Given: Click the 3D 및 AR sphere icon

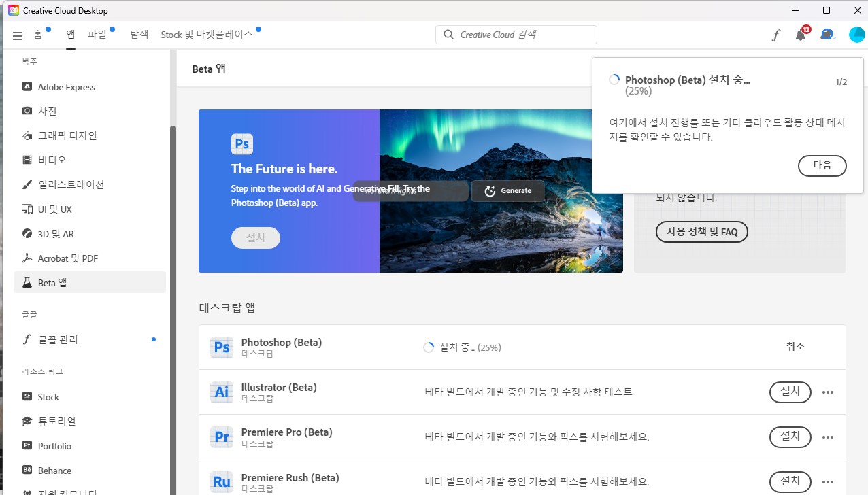Looking at the screenshot, I should [27, 233].
